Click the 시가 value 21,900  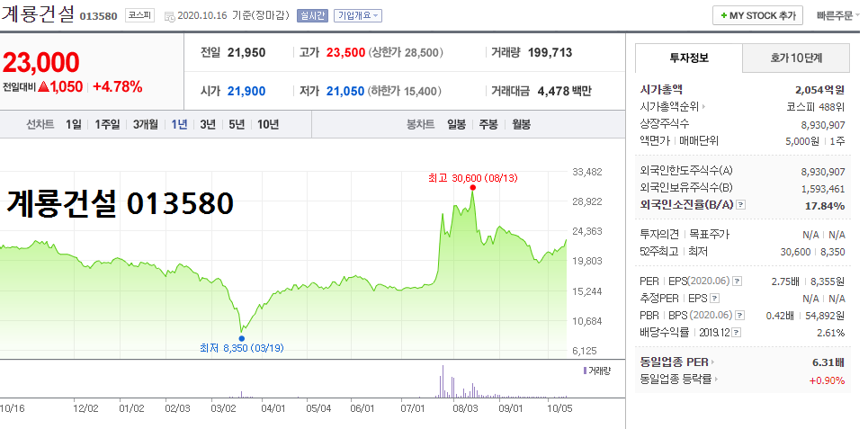click(246, 91)
